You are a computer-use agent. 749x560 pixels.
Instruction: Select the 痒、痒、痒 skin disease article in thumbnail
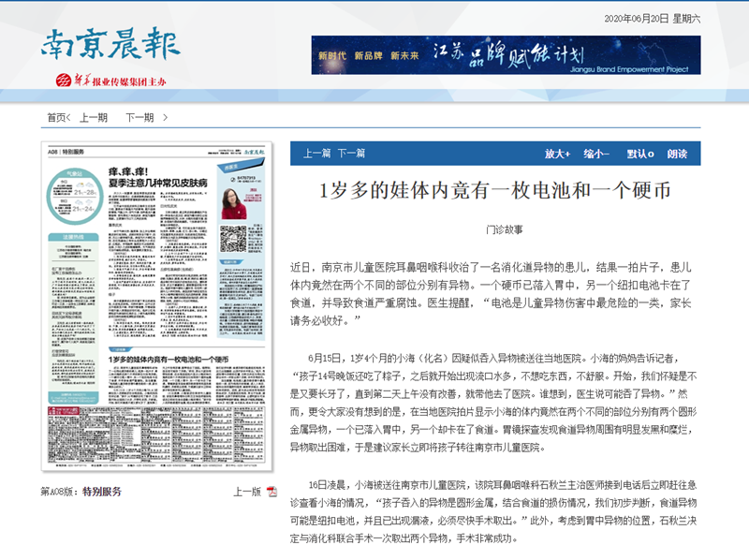pyautogui.click(x=154, y=178)
